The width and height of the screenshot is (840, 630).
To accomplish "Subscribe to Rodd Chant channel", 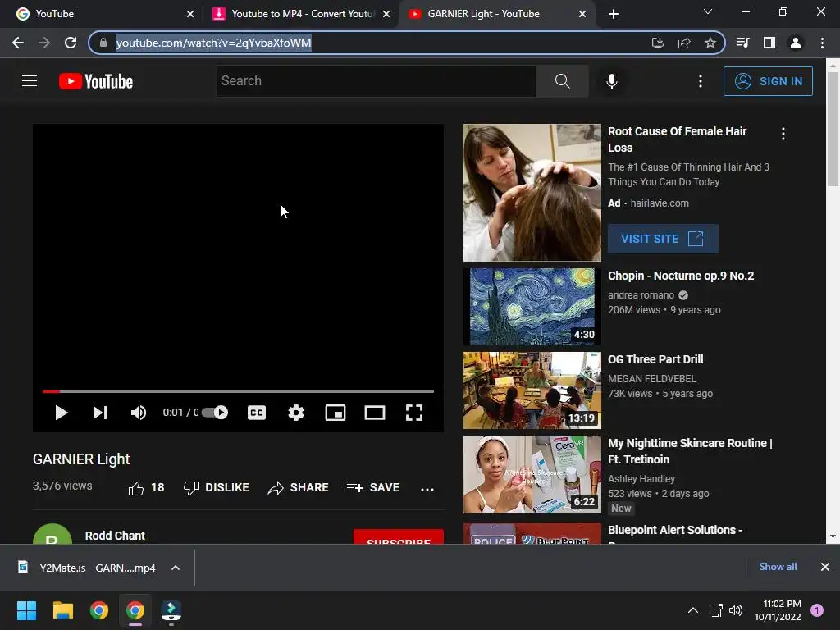I will (398, 536).
